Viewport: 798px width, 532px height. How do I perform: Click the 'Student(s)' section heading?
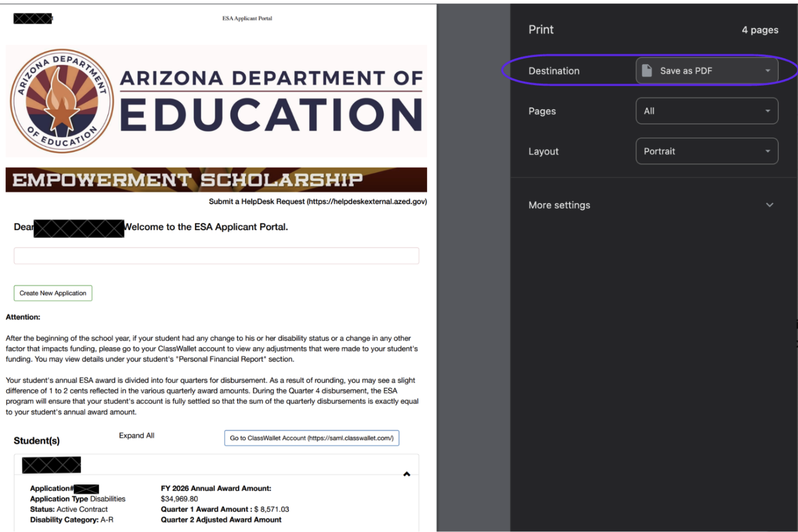pos(37,440)
